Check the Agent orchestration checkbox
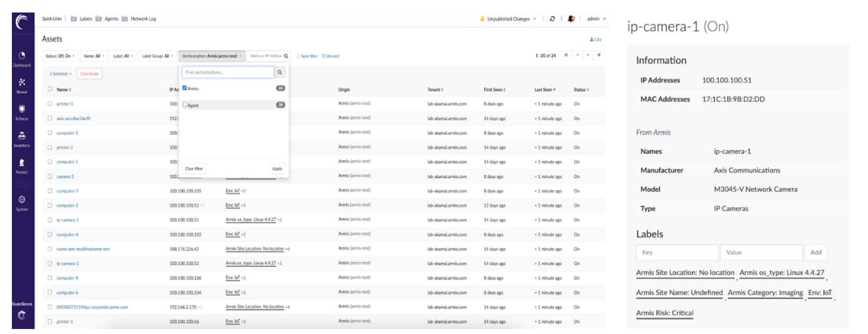The height and width of the screenshot is (334, 868). click(184, 104)
